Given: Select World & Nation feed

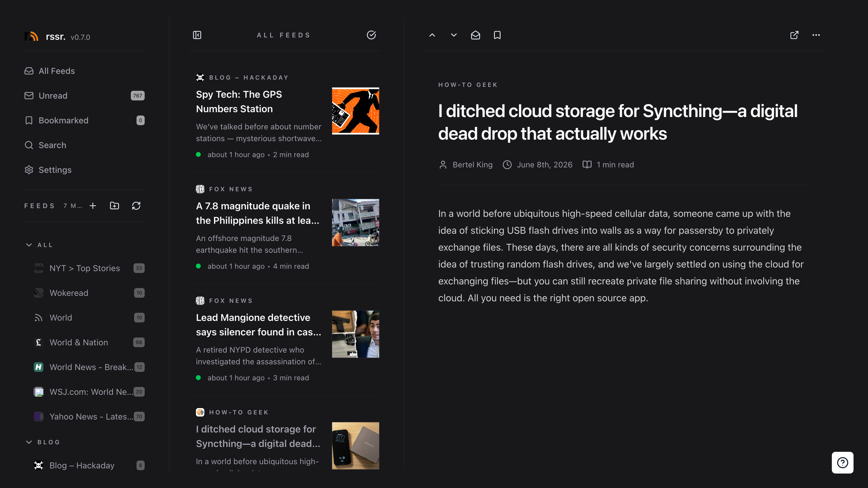Looking at the screenshot, I should click(89, 342).
